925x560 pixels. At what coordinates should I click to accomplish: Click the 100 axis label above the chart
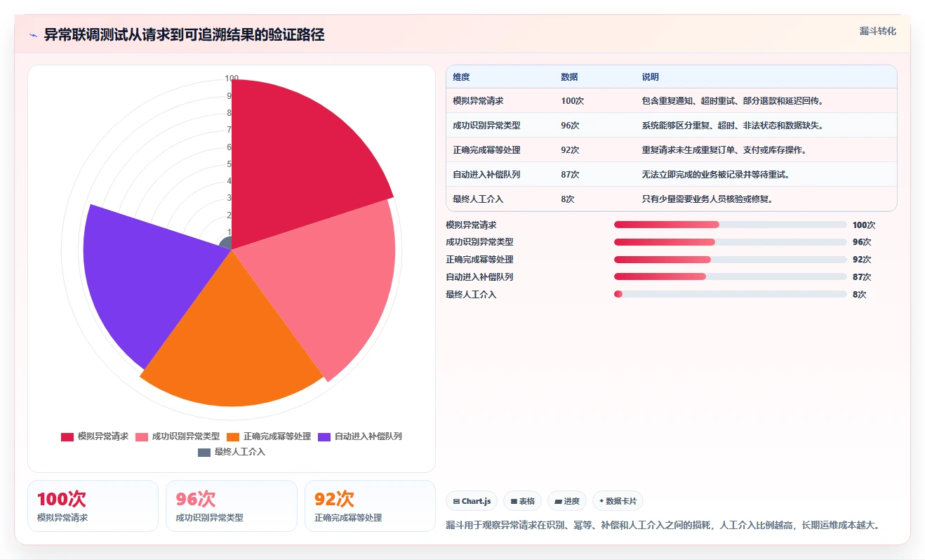232,79
